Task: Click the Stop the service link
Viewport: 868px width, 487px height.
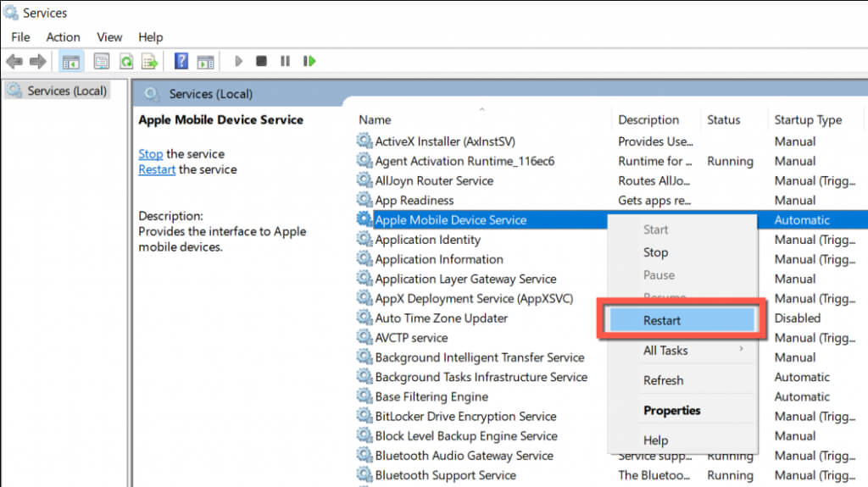Action: point(151,154)
